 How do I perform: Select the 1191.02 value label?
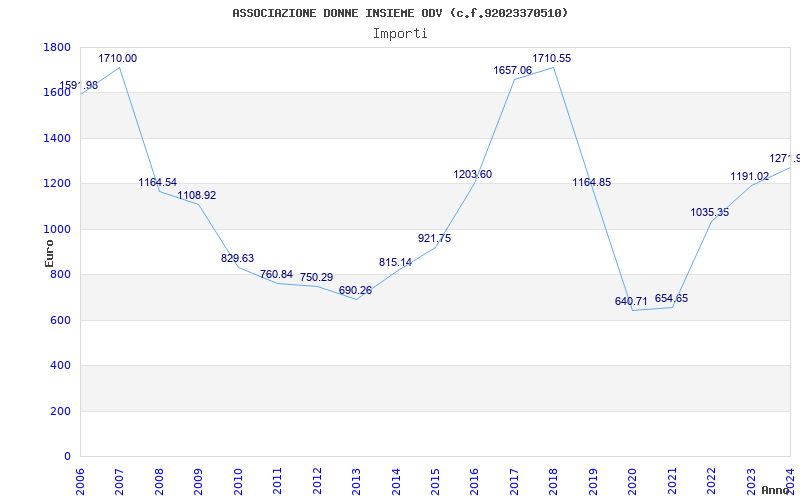[x=749, y=177]
